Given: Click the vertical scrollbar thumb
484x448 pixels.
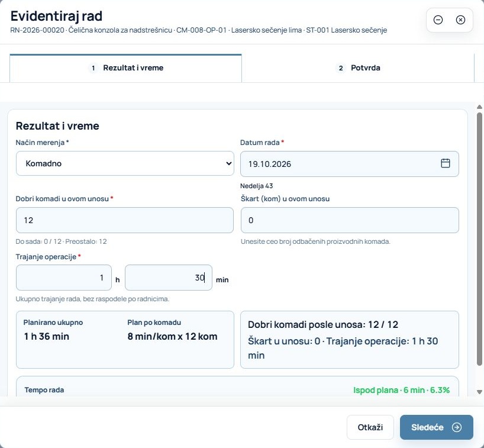Looking at the screenshot, I should [479, 238].
